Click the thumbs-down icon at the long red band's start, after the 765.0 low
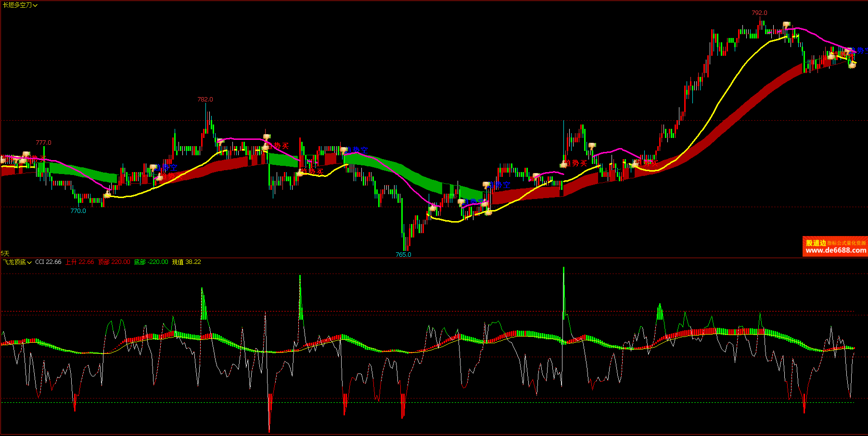 click(x=486, y=185)
